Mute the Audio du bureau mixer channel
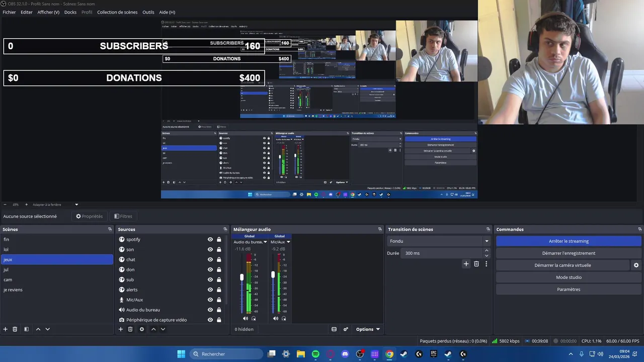644x362 pixels. point(246,318)
